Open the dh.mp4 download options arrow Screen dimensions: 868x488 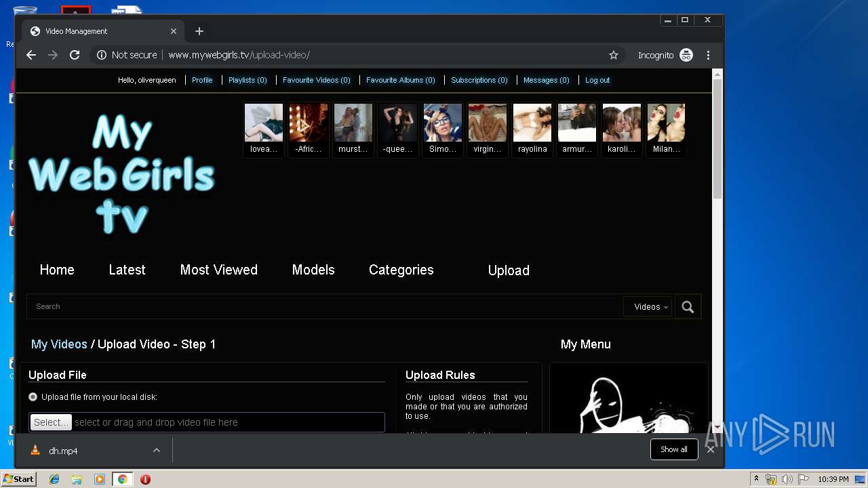point(157,451)
